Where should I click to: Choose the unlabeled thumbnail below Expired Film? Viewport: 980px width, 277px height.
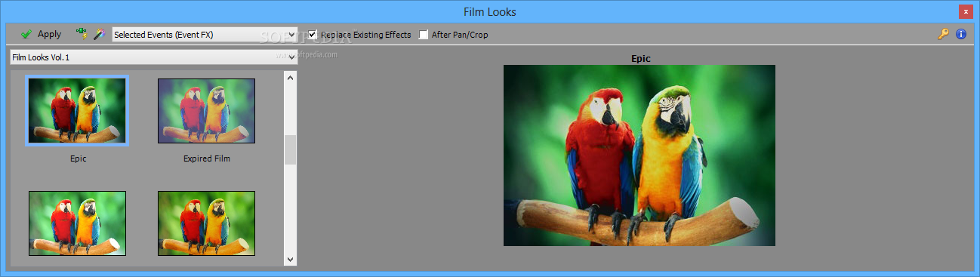pos(206,223)
